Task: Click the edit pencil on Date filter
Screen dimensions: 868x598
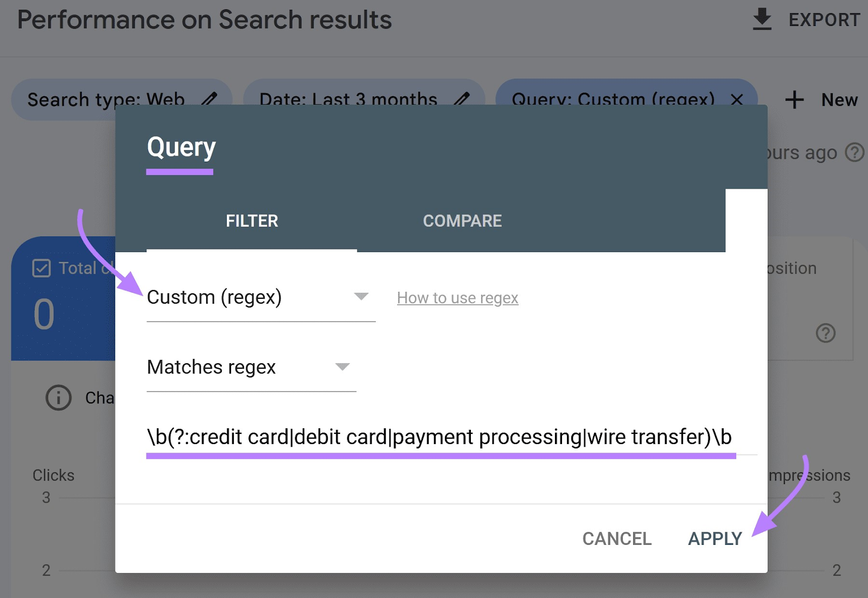Action: click(x=463, y=99)
